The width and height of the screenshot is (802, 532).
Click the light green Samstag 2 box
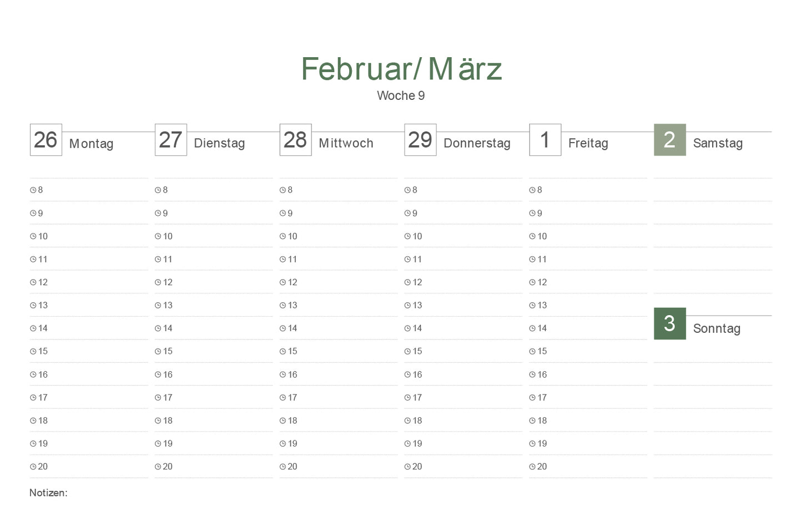click(x=669, y=140)
